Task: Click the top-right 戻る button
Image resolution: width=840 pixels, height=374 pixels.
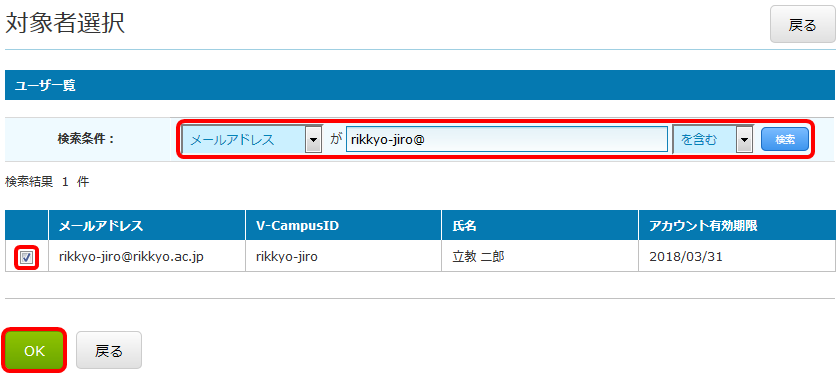Action: (802, 25)
